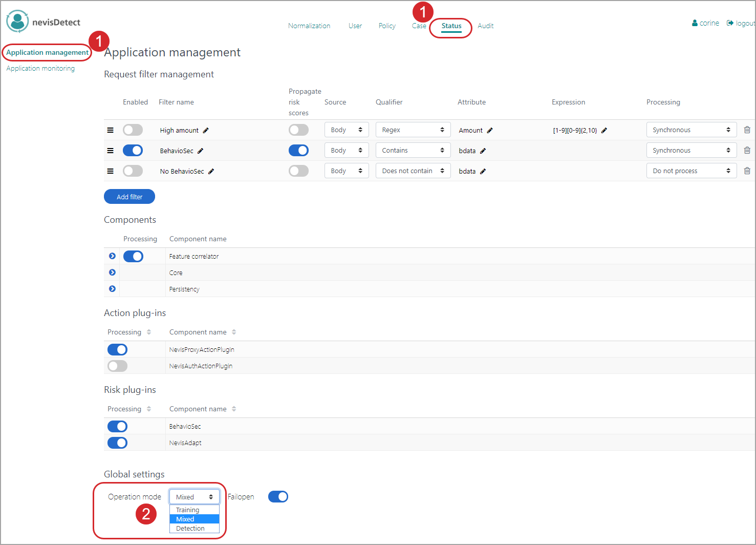Disable the Failopen switch
Screen dimensions: 756x545
(x=278, y=497)
